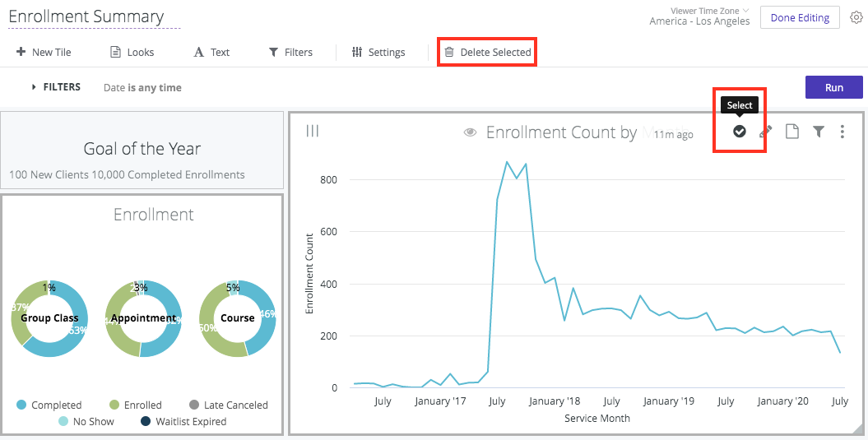Click the tile filter funnel icon
868x440 pixels.
coord(819,132)
